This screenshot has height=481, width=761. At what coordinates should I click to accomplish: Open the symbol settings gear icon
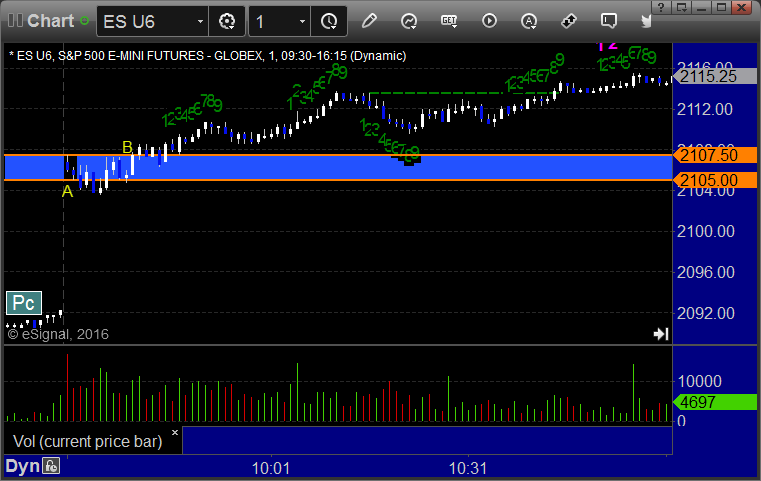point(227,21)
